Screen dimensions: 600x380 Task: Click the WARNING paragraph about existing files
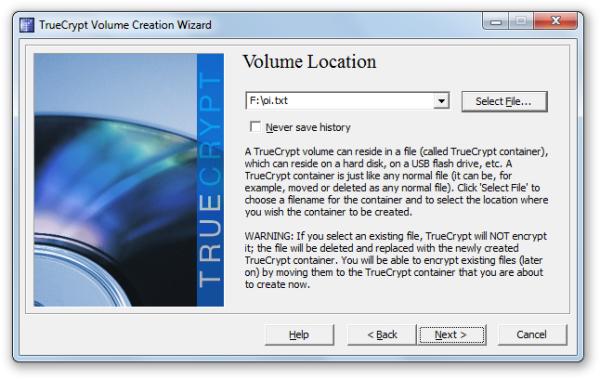(x=396, y=260)
